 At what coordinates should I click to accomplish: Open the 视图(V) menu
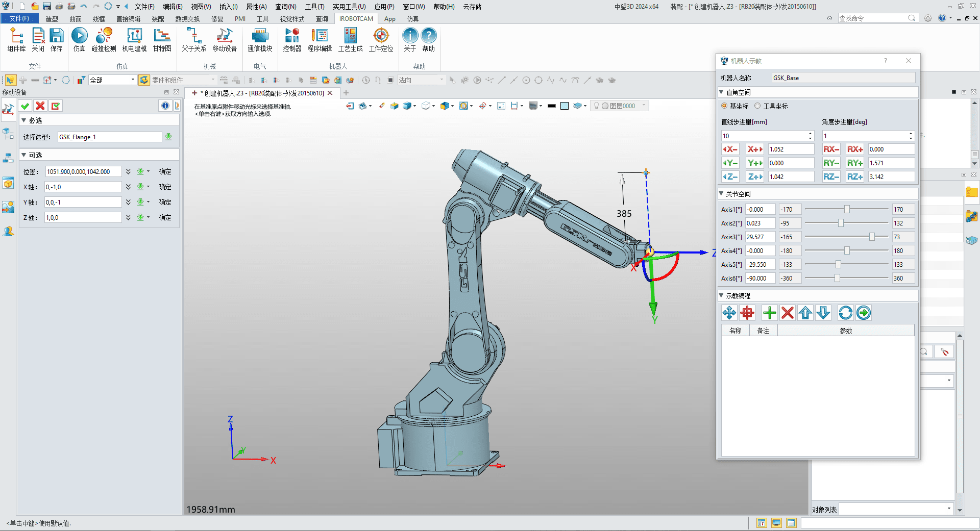(x=201, y=7)
